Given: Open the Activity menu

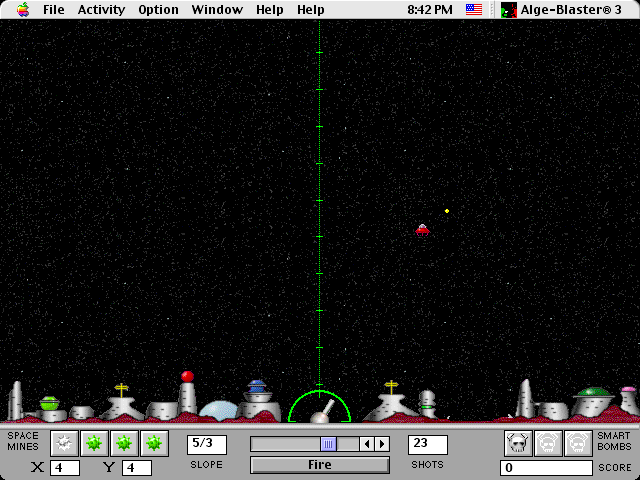Looking at the screenshot, I should (x=102, y=10).
